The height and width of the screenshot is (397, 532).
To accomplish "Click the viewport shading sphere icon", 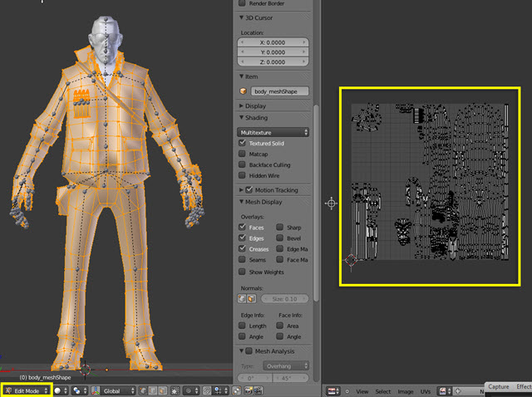I will [59, 390].
